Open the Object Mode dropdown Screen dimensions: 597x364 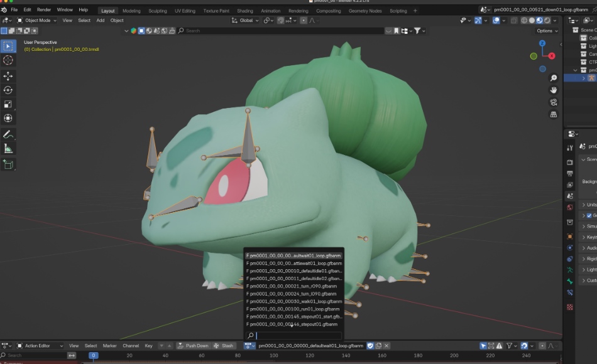point(37,21)
